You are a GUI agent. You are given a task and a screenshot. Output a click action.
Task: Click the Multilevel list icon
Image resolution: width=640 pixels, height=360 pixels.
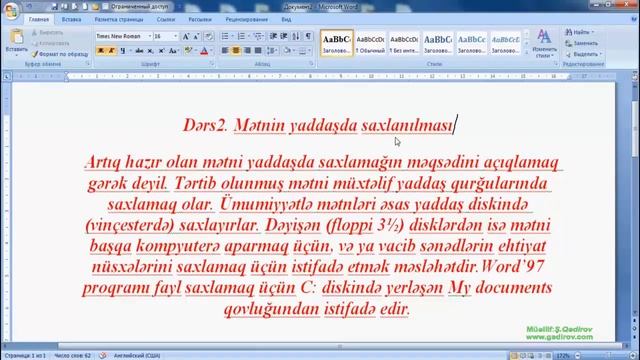point(258,36)
